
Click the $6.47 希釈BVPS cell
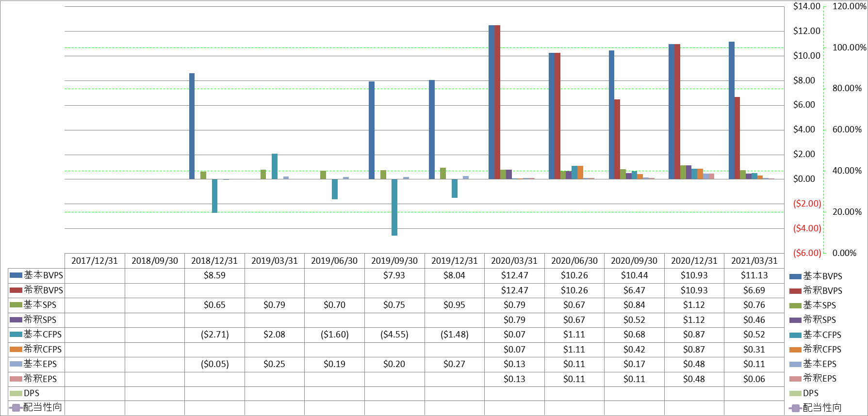[634, 290]
